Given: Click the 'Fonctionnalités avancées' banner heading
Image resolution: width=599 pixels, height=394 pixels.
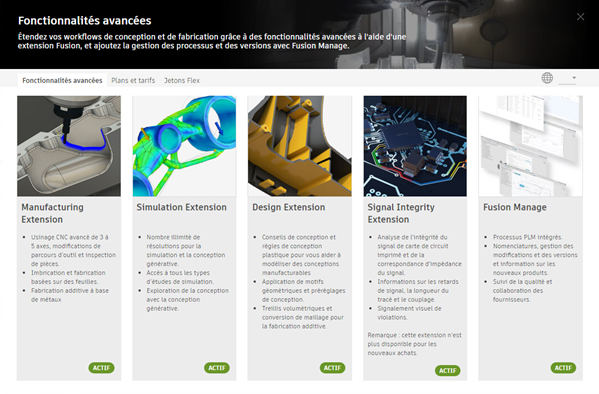Looking at the screenshot, I should pyautogui.click(x=85, y=21).
